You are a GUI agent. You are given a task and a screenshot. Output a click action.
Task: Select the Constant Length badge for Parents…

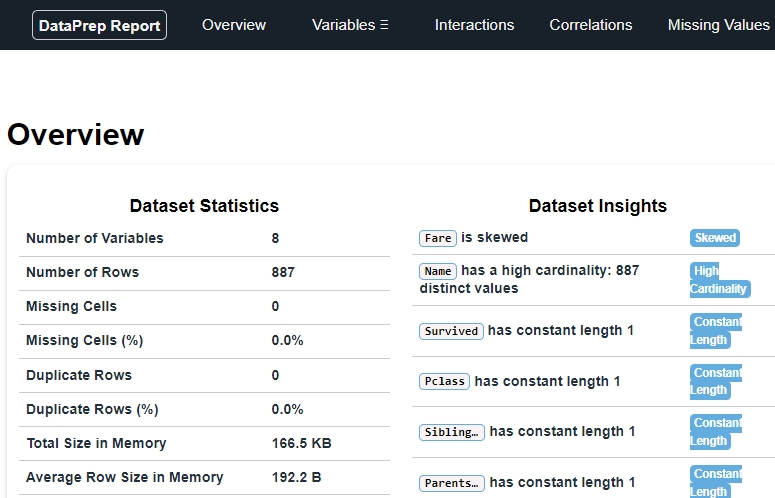click(x=716, y=482)
